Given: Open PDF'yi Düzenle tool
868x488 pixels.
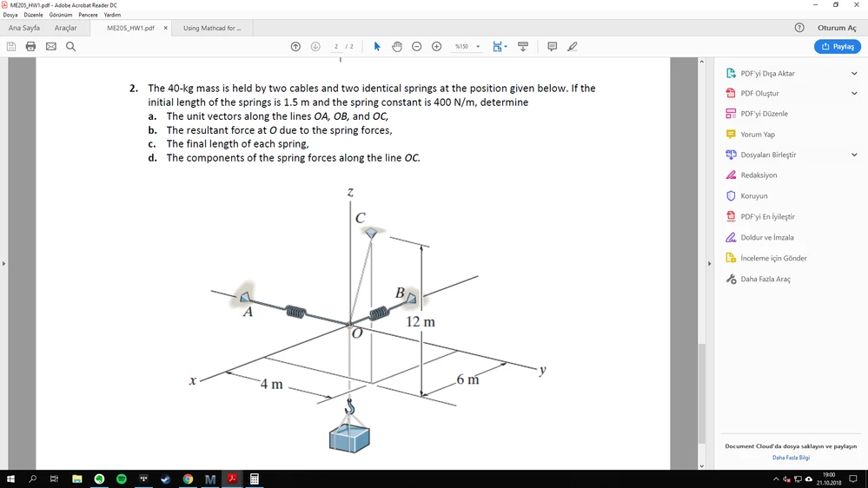Looking at the screenshot, I should (764, 114).
